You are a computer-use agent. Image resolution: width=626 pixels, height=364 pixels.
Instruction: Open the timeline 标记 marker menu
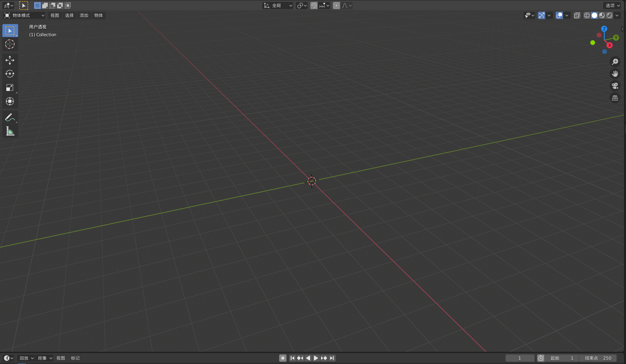[x=75, y=358]
